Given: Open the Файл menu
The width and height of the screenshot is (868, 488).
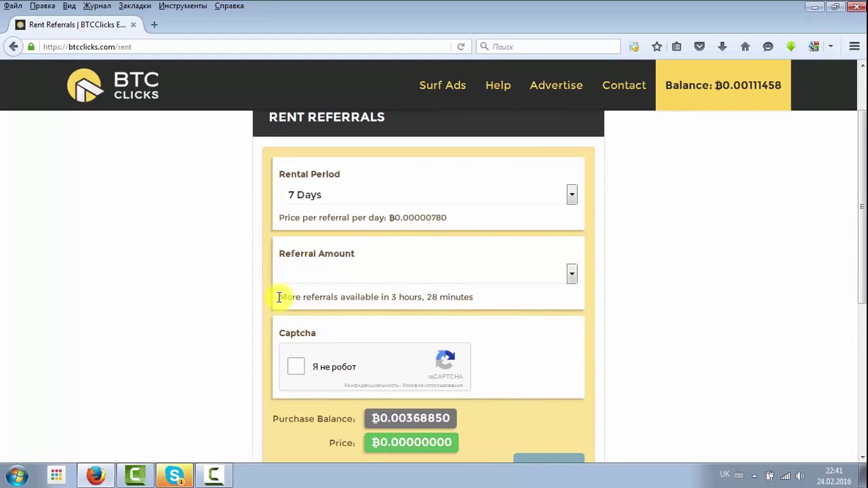Looking at the screenshot, I should click(13, 5).
